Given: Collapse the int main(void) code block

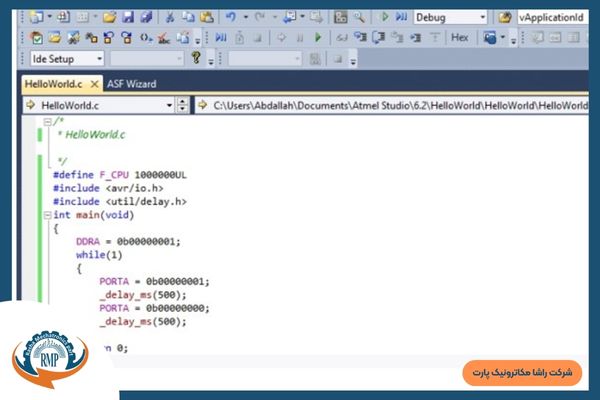Looking at the screenshot, I should pos(47,214).
